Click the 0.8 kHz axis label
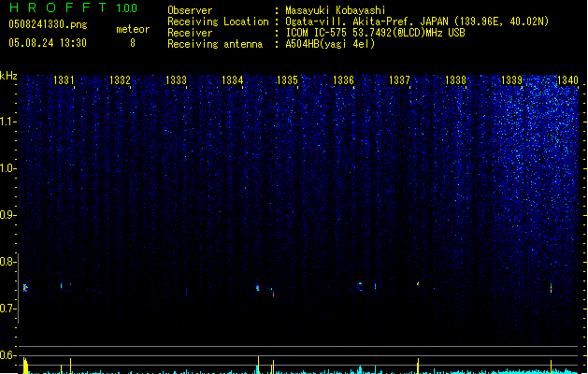Viewport: 588px width, 374px height. 8,262
